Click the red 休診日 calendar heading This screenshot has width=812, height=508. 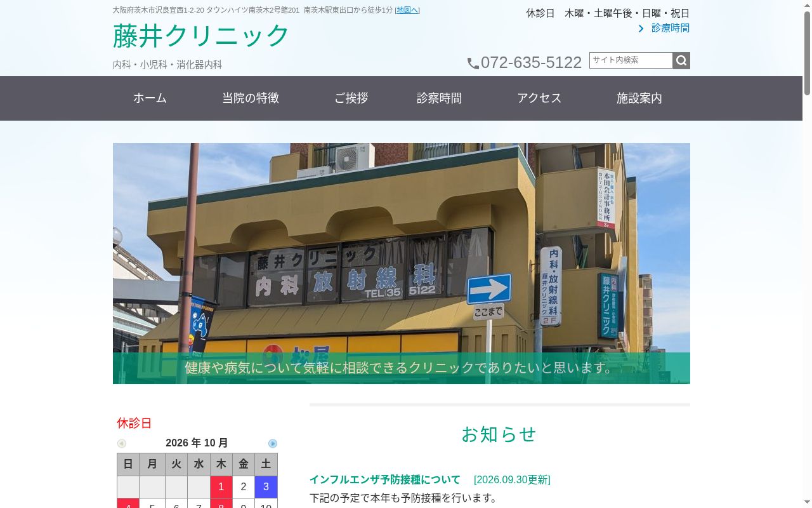pyautogui.click(x=134, y=423)
